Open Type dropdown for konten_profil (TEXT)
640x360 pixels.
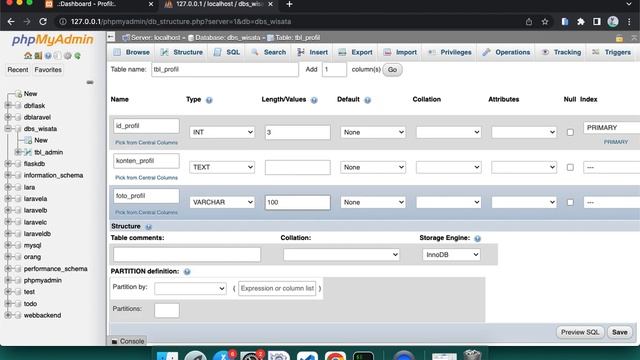coord(222,167)
